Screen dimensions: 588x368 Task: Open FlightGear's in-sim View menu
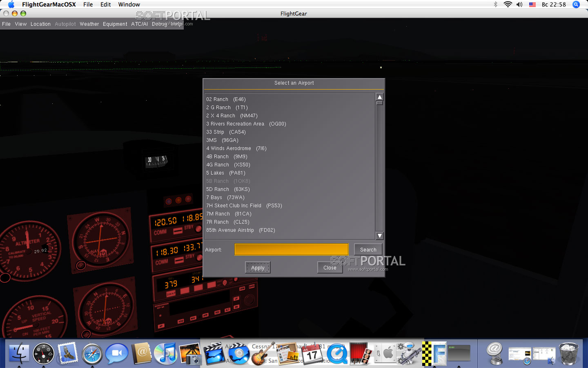click(x=21, y=24)
